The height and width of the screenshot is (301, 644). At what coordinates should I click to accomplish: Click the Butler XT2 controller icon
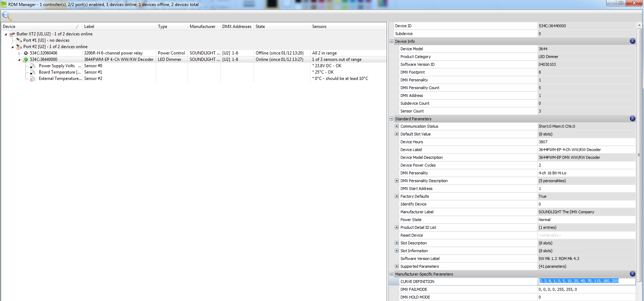[x=12, y=34]
